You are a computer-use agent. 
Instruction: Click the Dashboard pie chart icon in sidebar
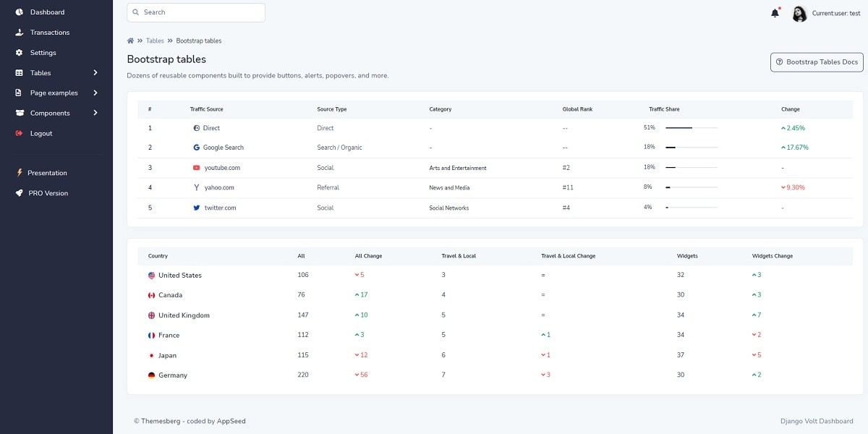click(x=20, y=12)
